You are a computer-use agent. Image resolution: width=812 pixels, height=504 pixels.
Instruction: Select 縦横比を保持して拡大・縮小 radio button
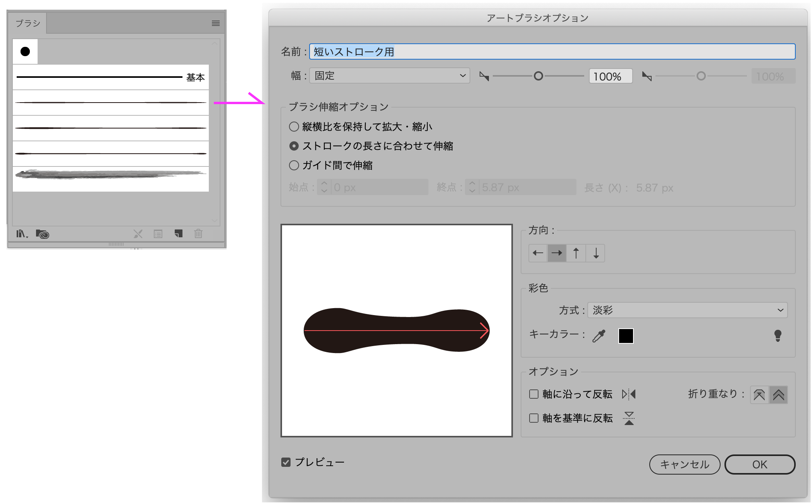(x=294, y=127)
